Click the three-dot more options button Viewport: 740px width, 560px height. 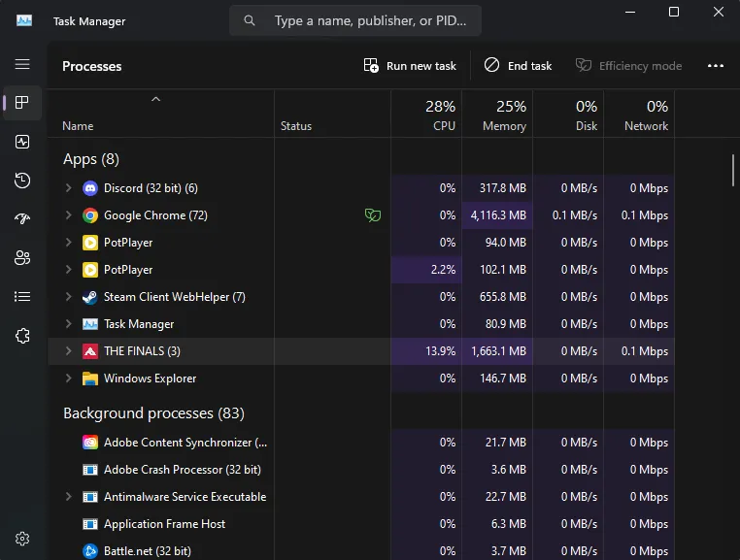[716, 66]
